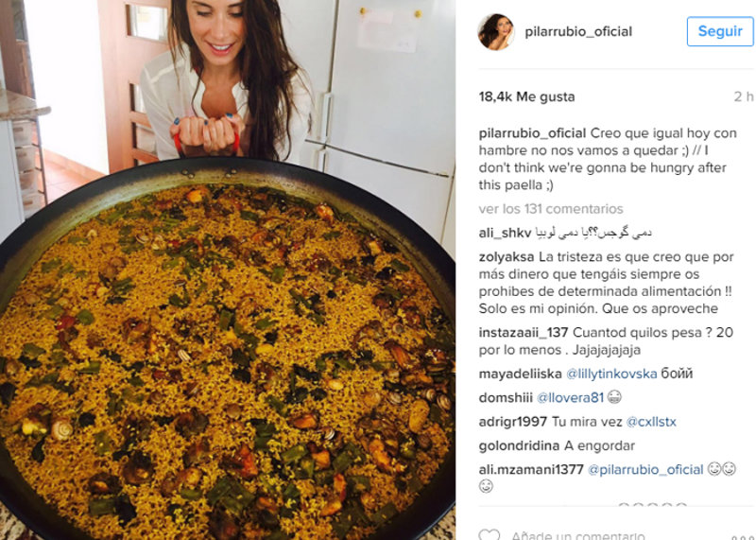Viewport: 756px width, 540px height.
Task: Open mayadeliiska commenter profile
Action: click(x=520, y=374)
